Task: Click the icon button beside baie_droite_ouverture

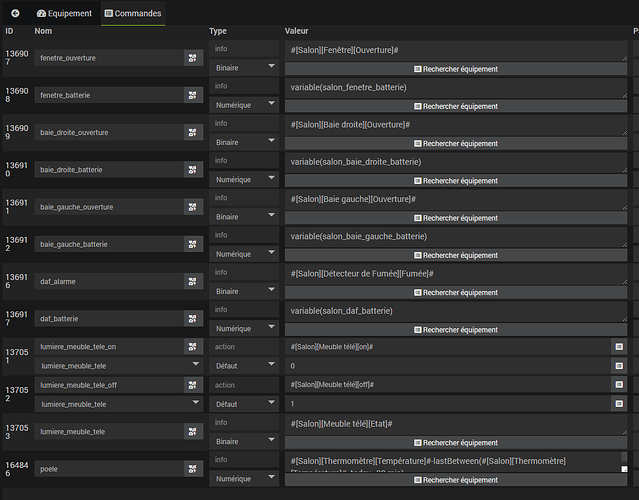Action: point(192,132)
